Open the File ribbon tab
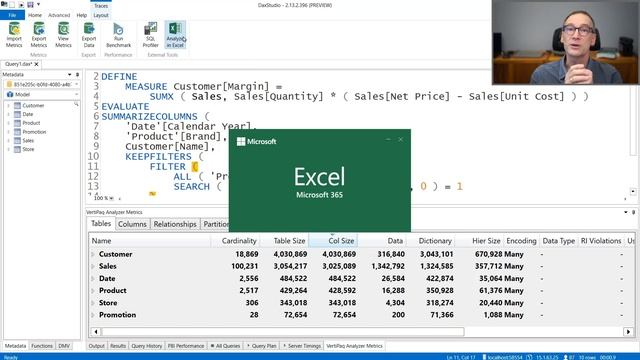 [x=12, y=15]
